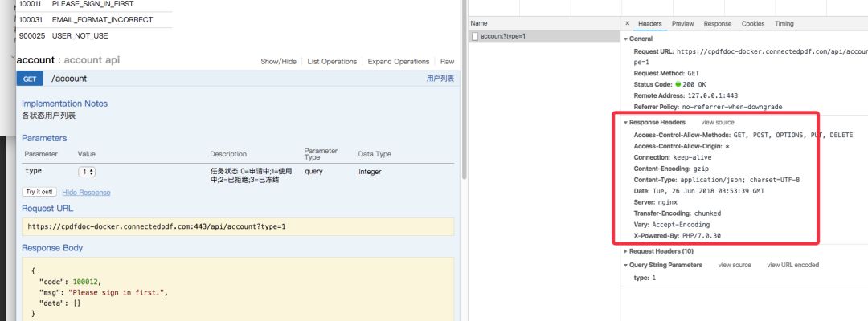The width and height of the screenshot is (868, 321).
Task: Open the Timing tab
Action: (784, 24)
